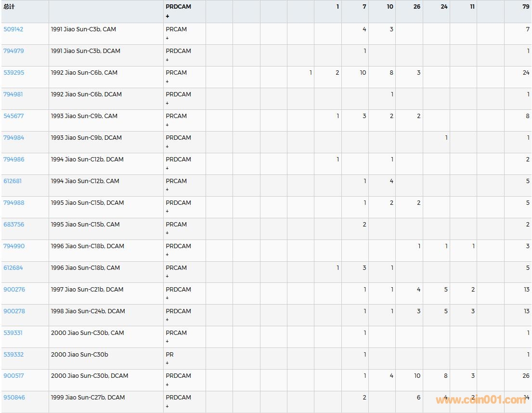This screenshot has height=413, width=532.
Task: Select '1998 Jiao Sun-C24b, DCAM' description cell
Action: tap(88, 311)
